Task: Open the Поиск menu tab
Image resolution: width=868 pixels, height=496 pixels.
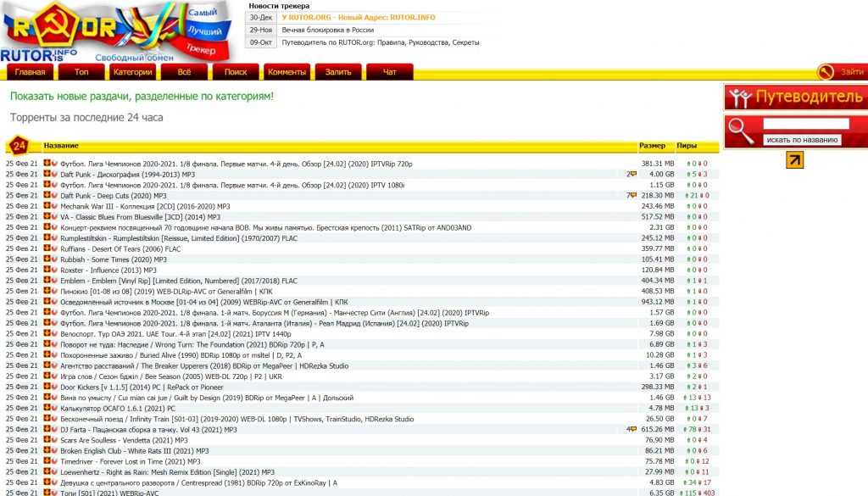Action: (x=236, y=72)
